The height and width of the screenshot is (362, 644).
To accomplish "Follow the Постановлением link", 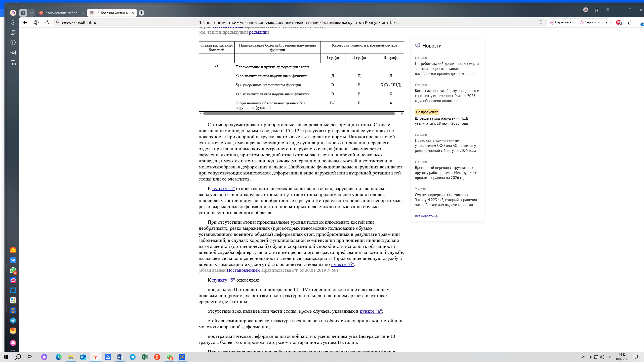I will point(243,270).
